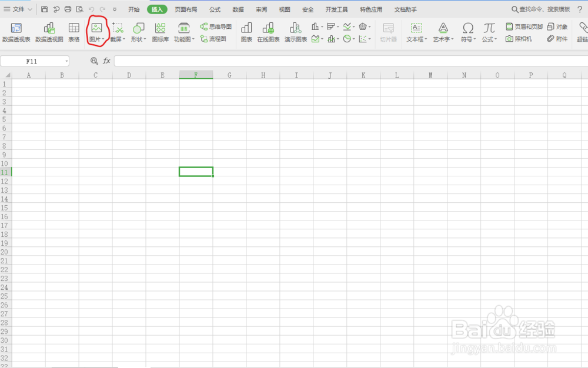This screenshot has width=588, height=368.
Task: Click the 艺术字 word art icon
Action: tap(443, 28)
